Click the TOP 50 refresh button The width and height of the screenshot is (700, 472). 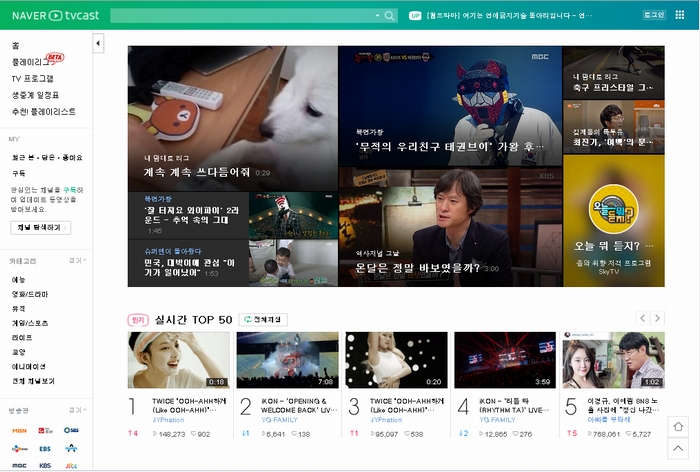[263, 319]
